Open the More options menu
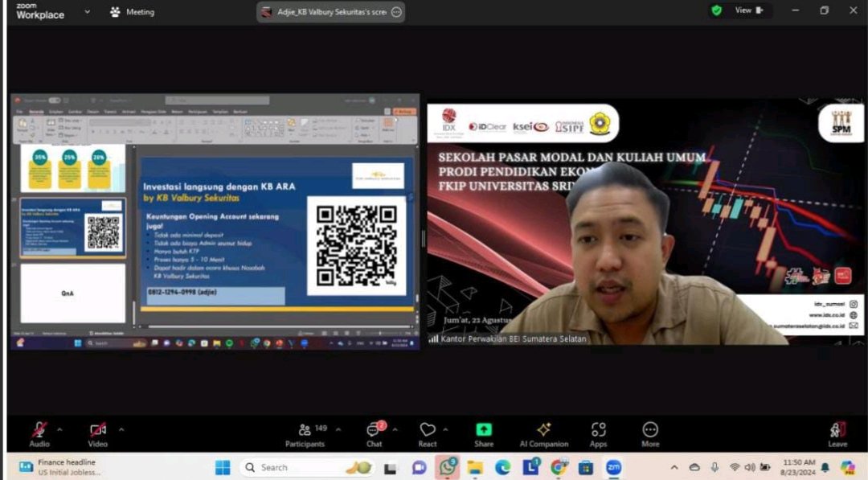The height and width of the screenshot is (480, 868). coord(650,434)
